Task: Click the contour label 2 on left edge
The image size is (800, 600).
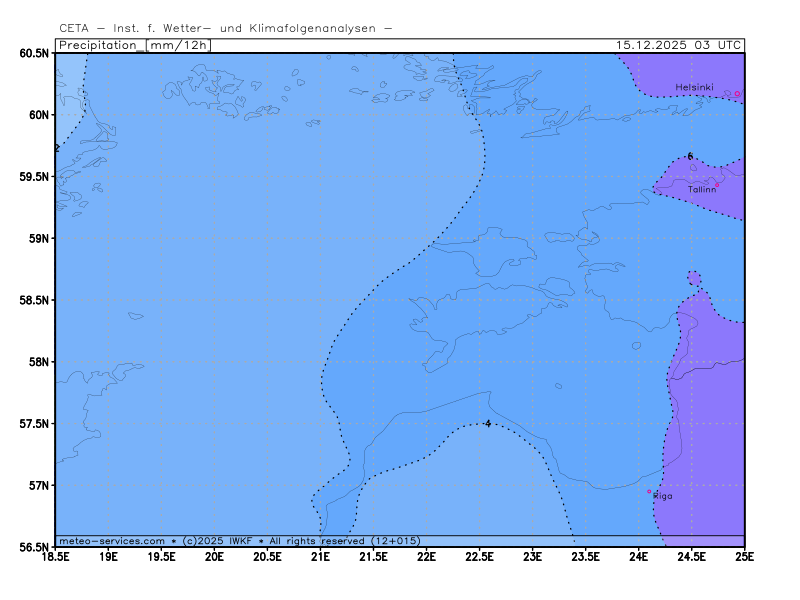Action: click(x=58, y=148)
